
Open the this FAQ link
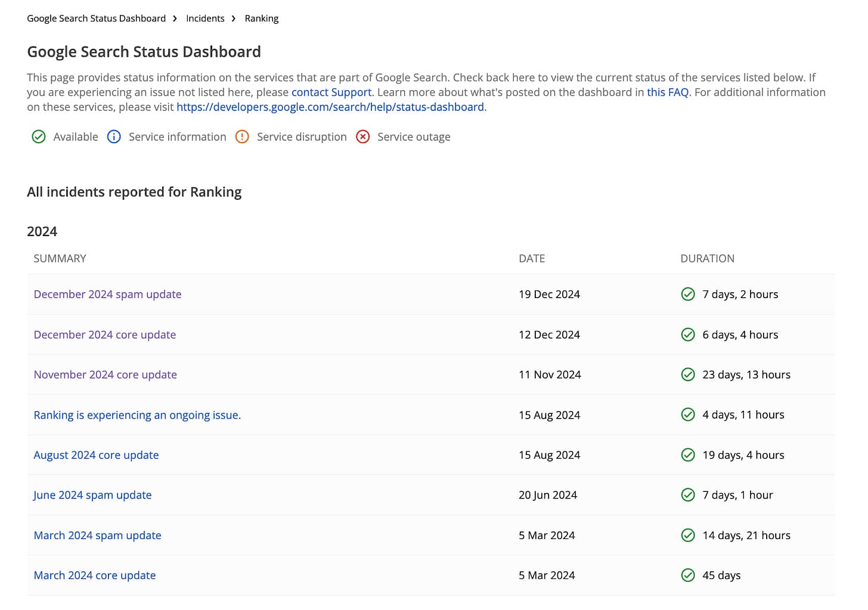pyautogui.click(x=667, y=92)
